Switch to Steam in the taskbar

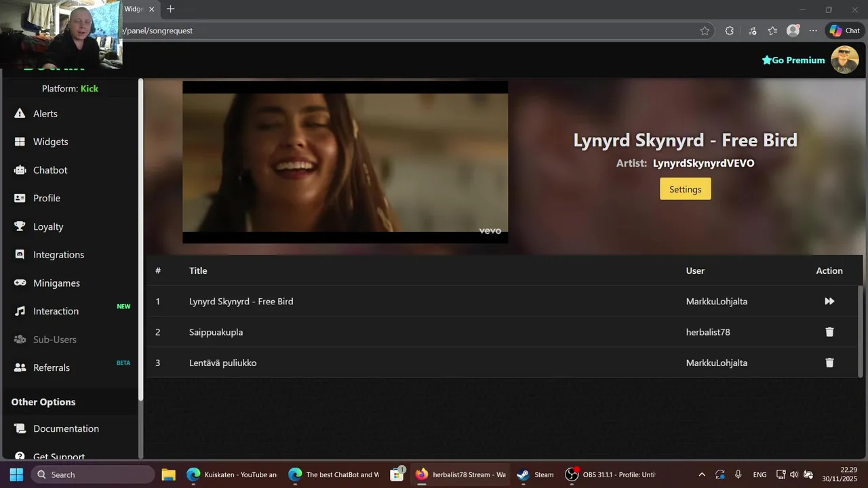point(536,474)
